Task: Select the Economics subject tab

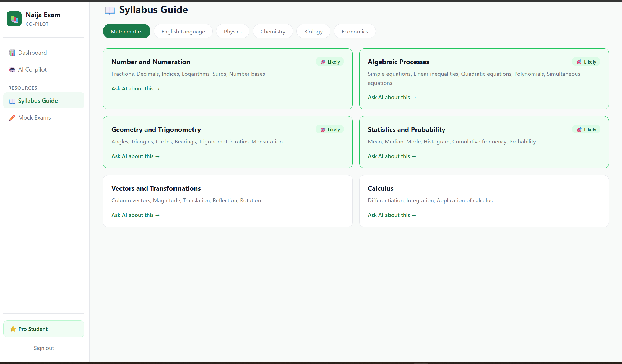Action: (x=355, y=32)
